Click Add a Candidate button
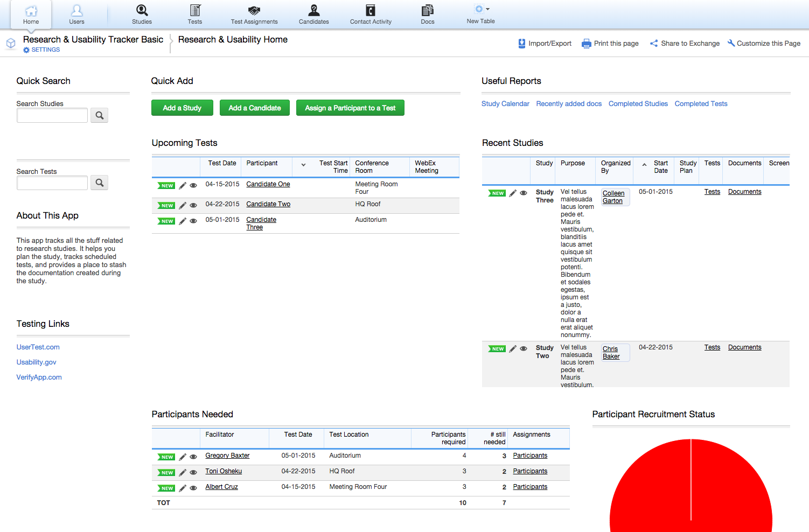 (255, 108)
